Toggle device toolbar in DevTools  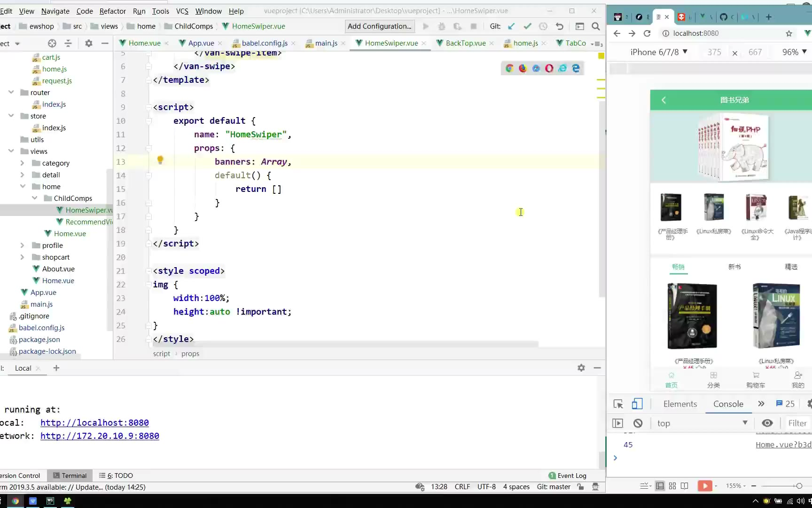coord(637,404)
